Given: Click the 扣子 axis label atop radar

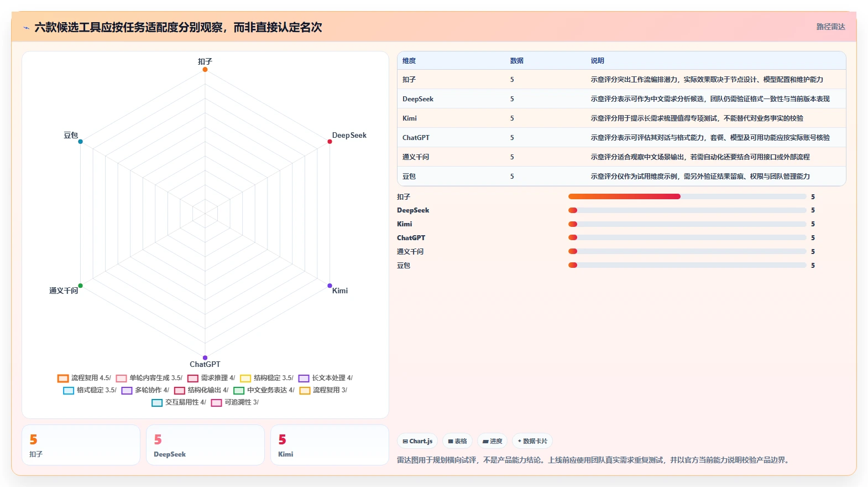Looking at the screenshot, I should tap(205, 61).
